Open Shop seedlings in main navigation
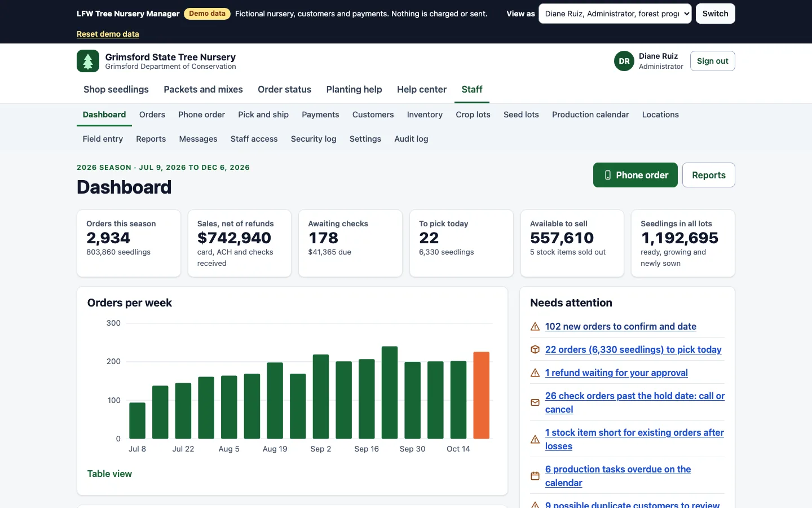 (116, 89)
